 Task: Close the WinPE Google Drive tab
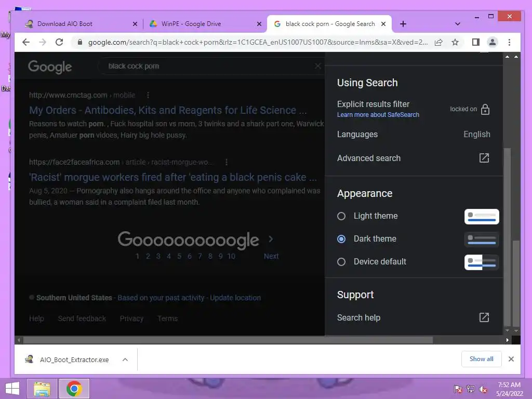point(259,24)
